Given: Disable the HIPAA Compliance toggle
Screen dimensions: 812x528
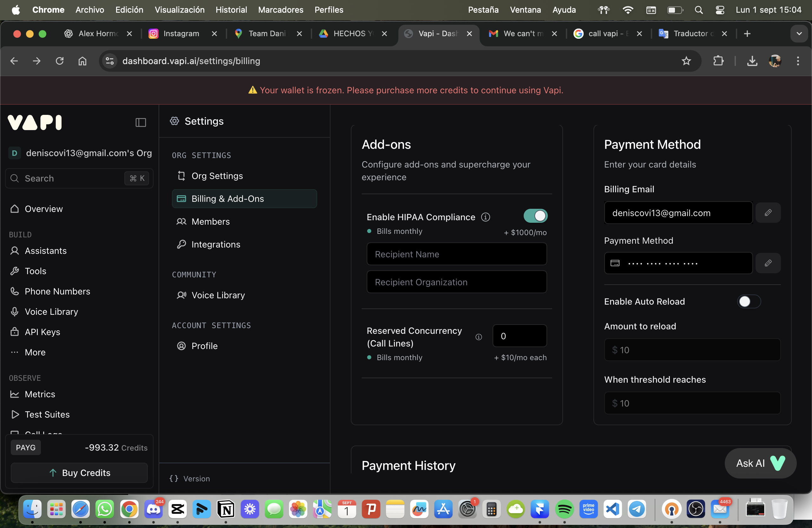Looking at the screenshot, I should (535, 216).
